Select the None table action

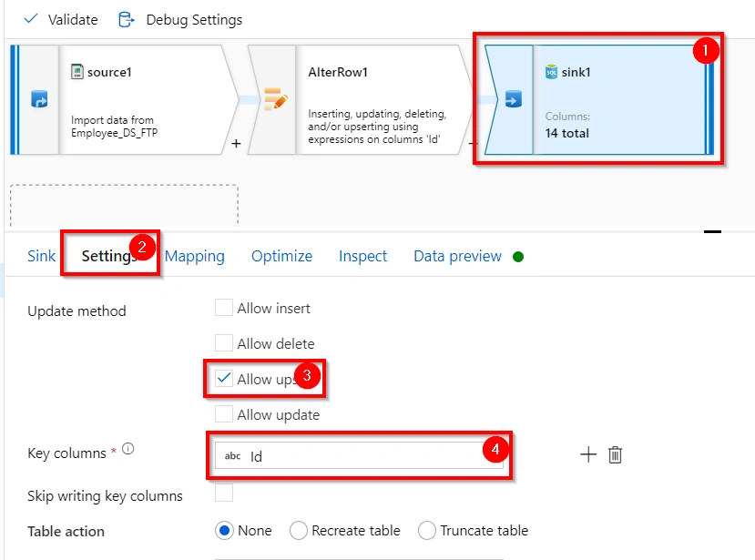pyautogui.click(x=224, y=531)
